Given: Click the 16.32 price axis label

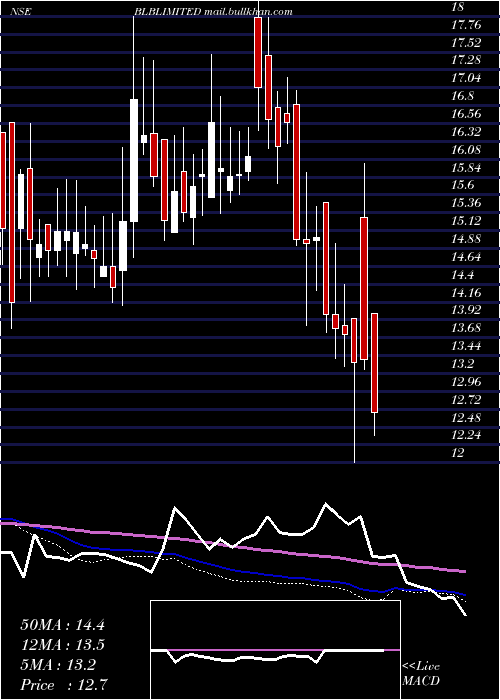Looking at the screenshot, I should pyautogui.click(x=466, y=132).
